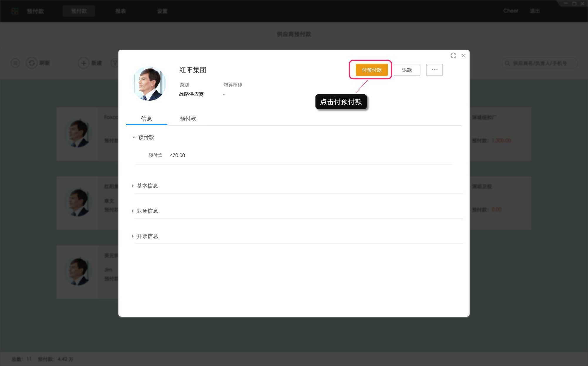Image resolution: width=588 pixels, height=366 pixels.
Task: Click the list view icon left of 刷新
Action: pyautogui.click(x=15, y=63)
